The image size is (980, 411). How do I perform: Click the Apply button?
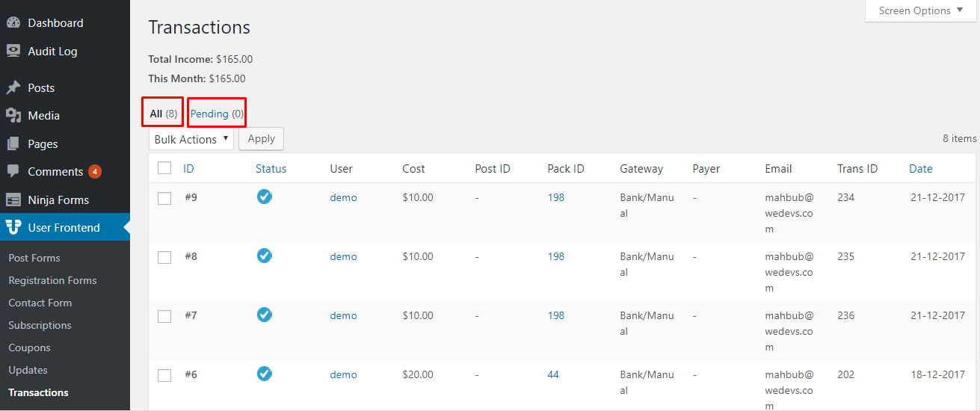pyautogui.click(x=261, y=138)
